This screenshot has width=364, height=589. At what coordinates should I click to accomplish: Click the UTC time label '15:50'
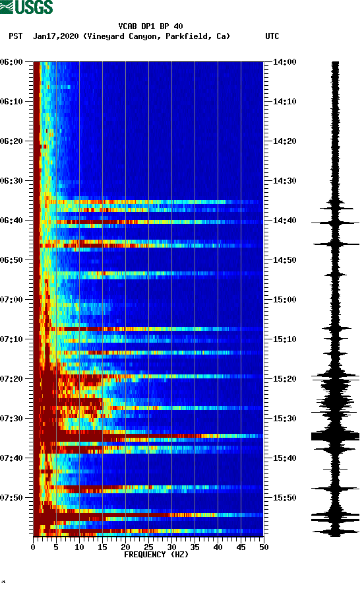pyautogui.click(x=284, y=498)
